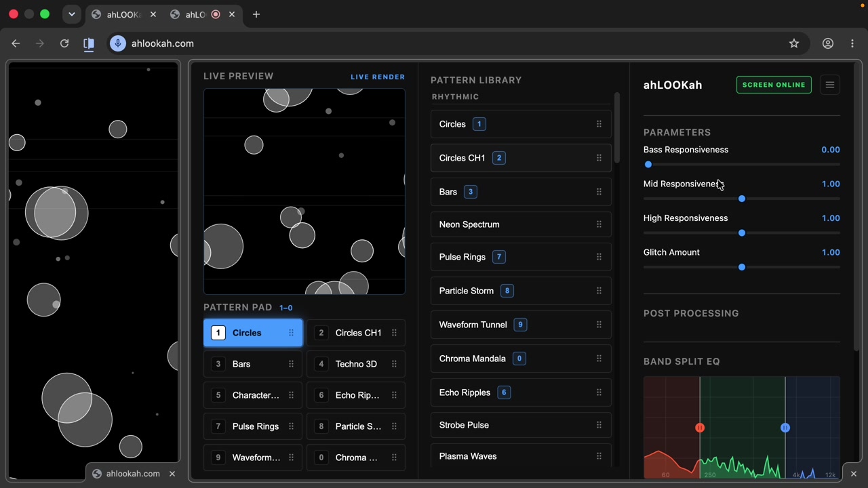The width and height of the screenshot is (868, 488).
Task: Close the ahlookah.com chip at the bottom
Action: (172, 474)
